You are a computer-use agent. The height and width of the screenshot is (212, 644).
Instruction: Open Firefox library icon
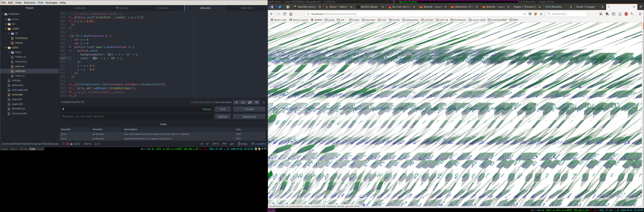(x=601, y=14)
